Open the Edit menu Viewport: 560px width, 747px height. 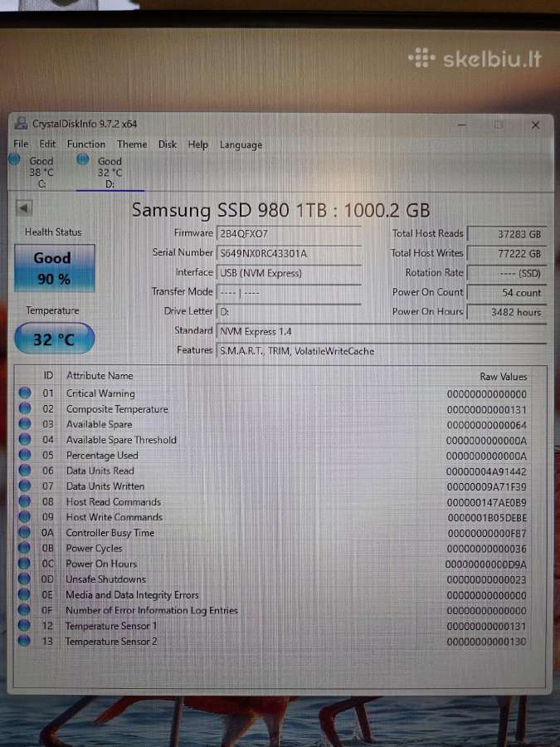[47, 144]
